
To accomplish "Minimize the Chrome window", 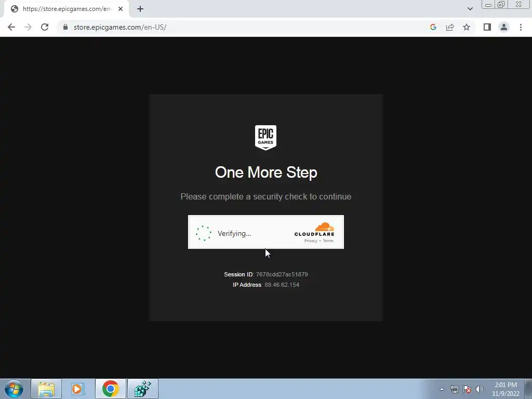I will 488,5.
